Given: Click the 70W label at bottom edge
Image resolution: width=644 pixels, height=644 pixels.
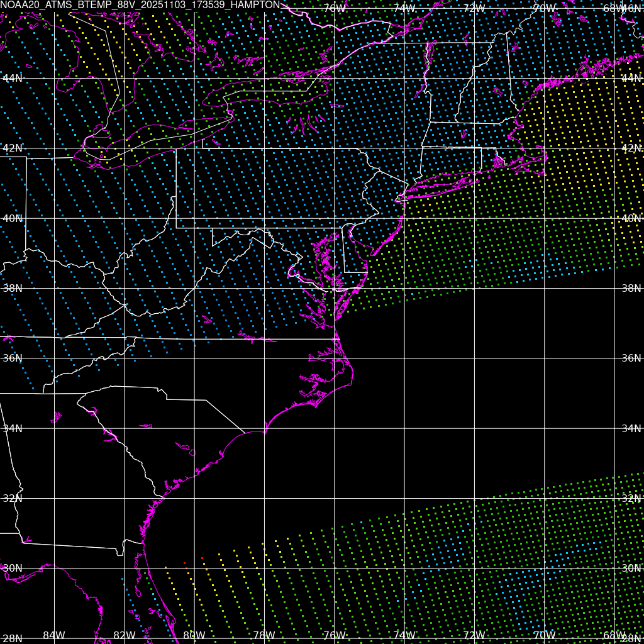Looking at the screenshot, I should point(543,635).
